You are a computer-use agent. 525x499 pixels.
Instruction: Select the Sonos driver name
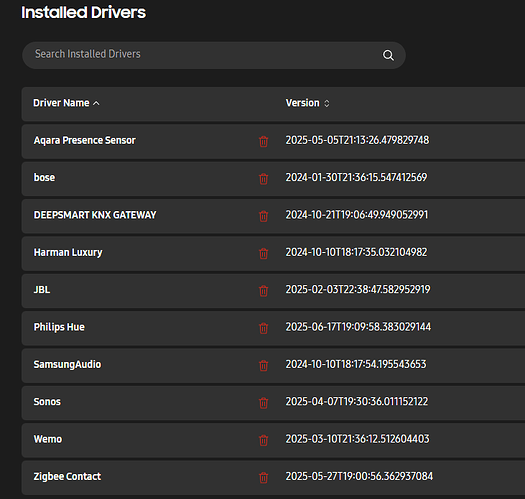click(47, 402)
